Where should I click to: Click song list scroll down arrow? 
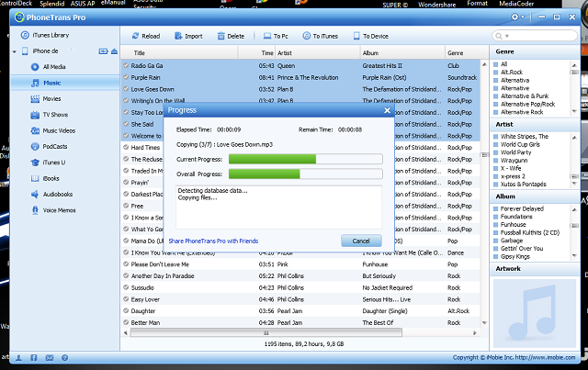(x=484, y=323)
